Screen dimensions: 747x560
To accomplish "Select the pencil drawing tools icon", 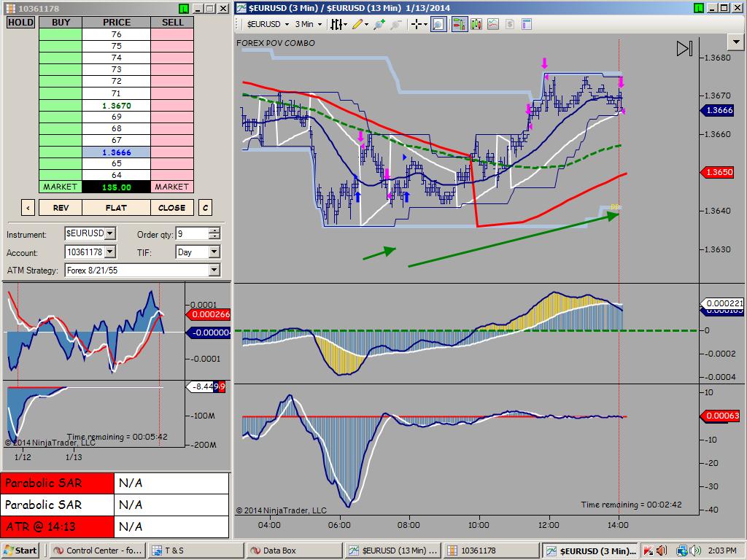I will (x=357, y=24).
